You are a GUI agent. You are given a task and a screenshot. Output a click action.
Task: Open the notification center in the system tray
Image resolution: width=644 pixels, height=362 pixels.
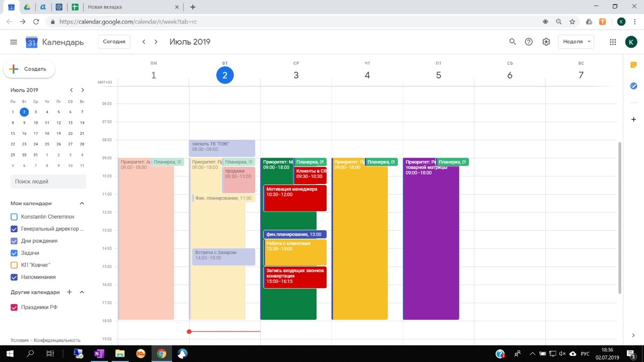pyautogui.click(x=631, y=353)
